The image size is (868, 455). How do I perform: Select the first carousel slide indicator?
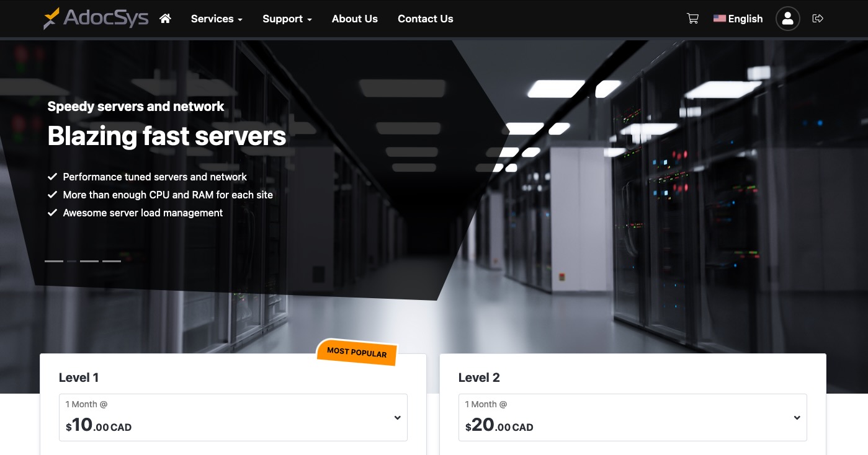pyautogui.click(x=54, y=261)
